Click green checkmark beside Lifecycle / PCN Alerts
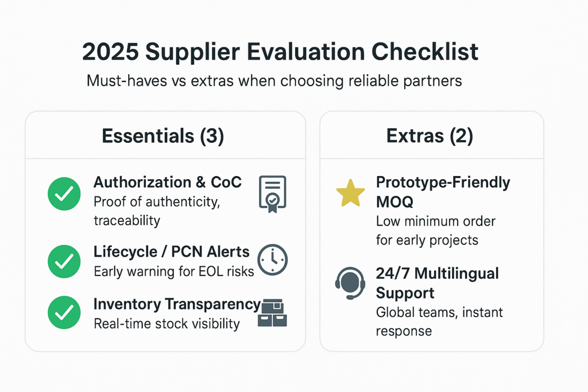Image resolution: width=588 pixels, height=392 pixels. [x=64, y=261]
